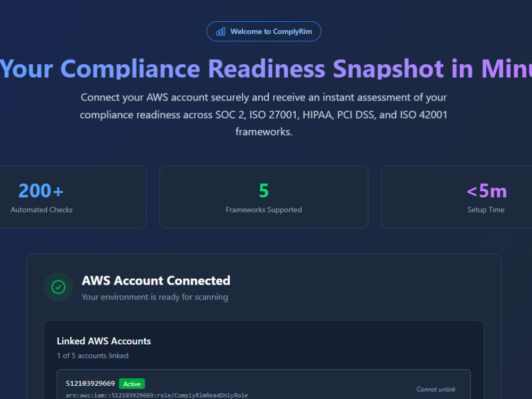This screenshot has height=399, width=532.
Task: Click account ID 512103929669
Action: point(90,384)
